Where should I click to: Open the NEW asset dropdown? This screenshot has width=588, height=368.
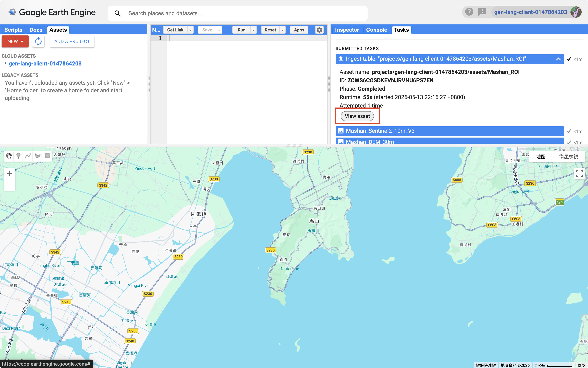(x=15, y=41)
